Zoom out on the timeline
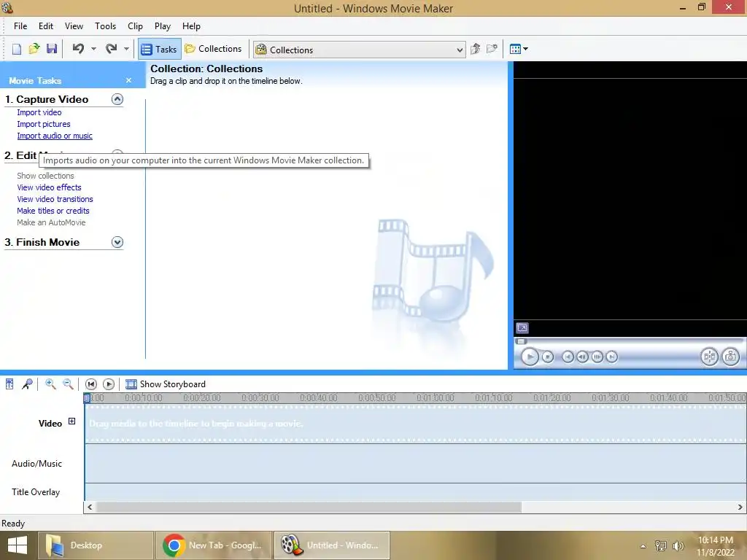Viewport: 747px width, 560px height. [x=68, y=384]
